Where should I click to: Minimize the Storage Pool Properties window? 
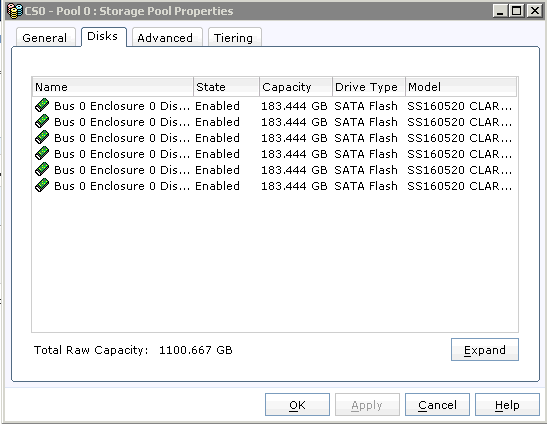point(500,11)
